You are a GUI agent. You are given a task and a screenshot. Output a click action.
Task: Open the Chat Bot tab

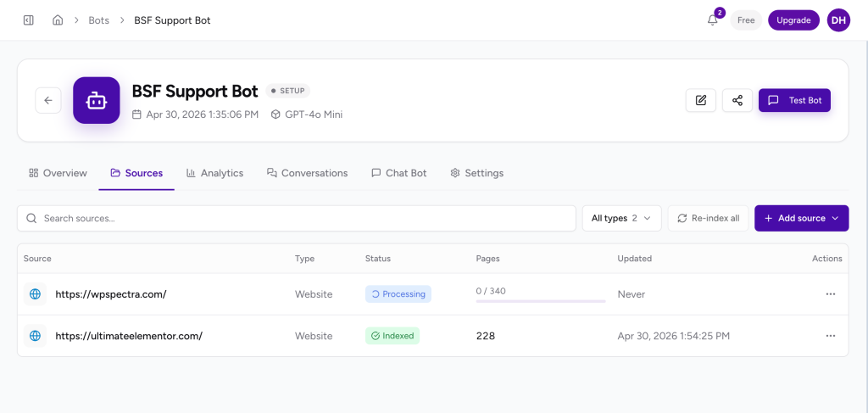(398, 173)
